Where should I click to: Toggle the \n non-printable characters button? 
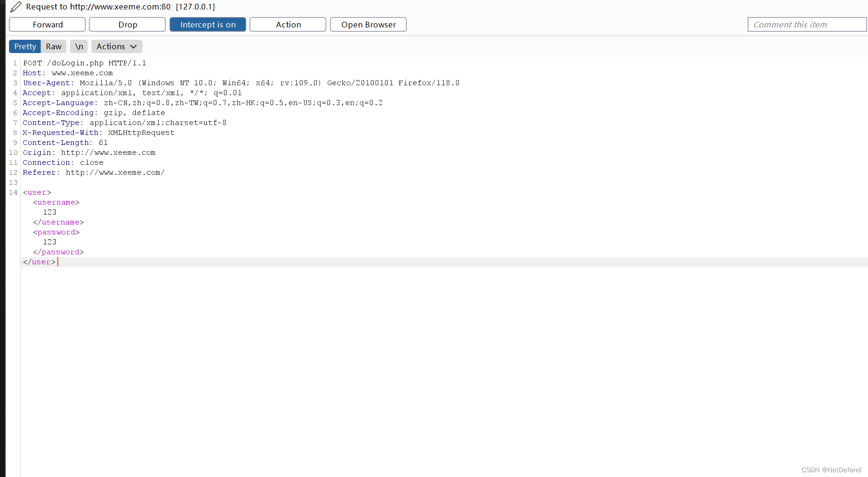pyautogui.click(x=79, y=46)
